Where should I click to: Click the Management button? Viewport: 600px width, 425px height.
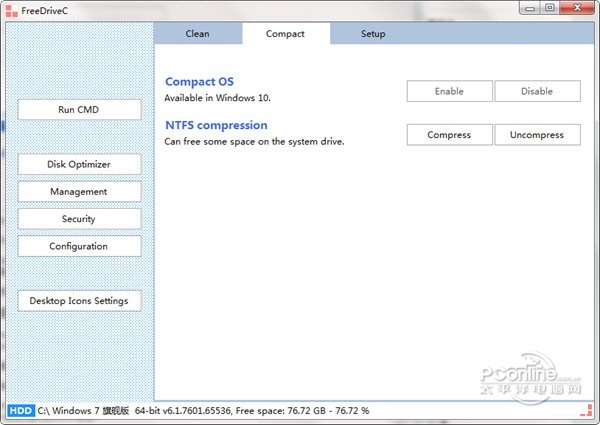(79, 192)
